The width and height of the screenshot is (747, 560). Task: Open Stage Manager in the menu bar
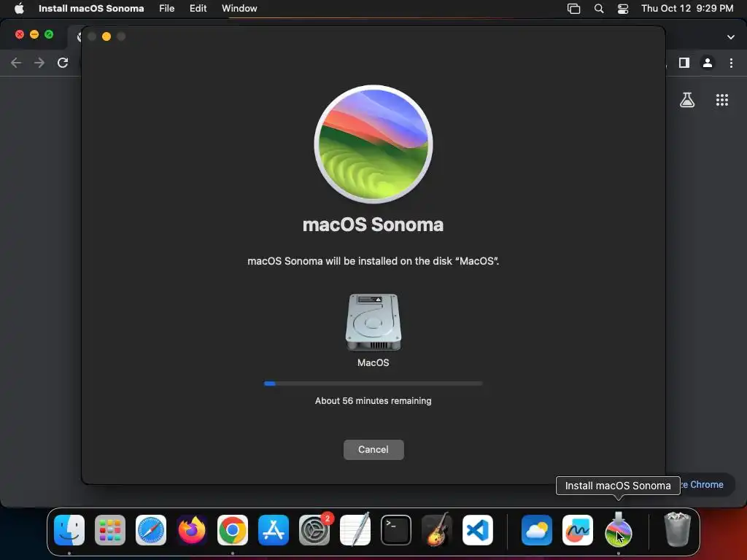pos(573,9)
